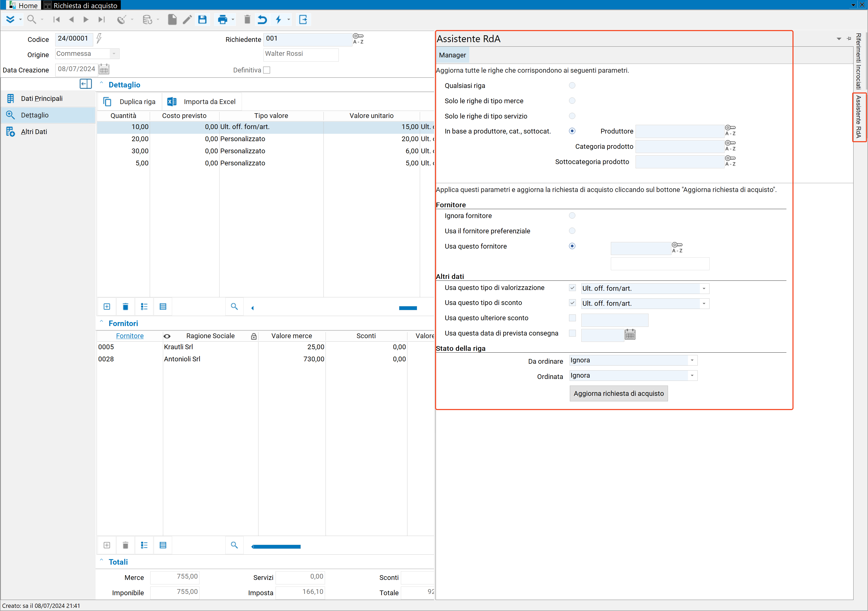Search within Dettaglio grid

pyautogui.click(x=235, y=307)
